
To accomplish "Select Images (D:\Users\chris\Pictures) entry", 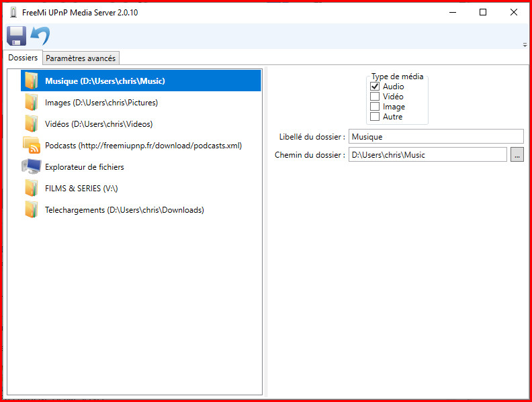I will click(141, 103).
